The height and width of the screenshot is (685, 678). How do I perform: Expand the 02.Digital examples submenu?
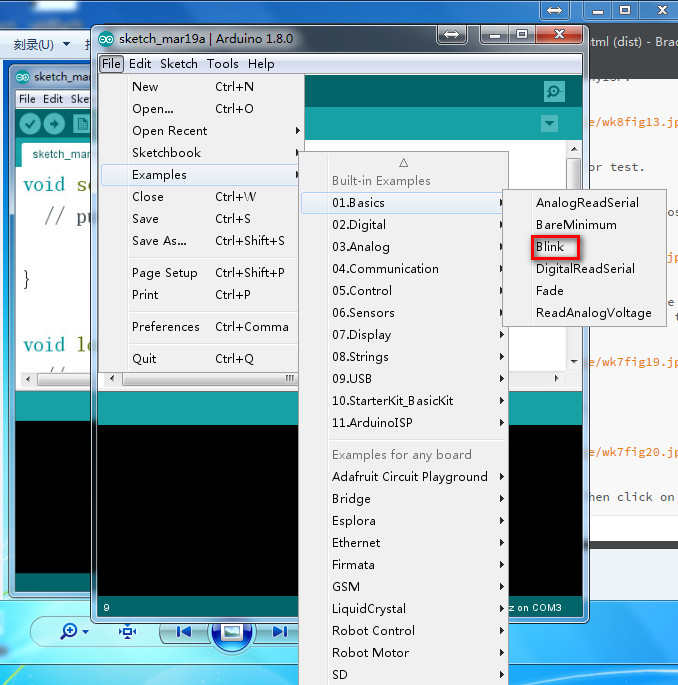404,225
